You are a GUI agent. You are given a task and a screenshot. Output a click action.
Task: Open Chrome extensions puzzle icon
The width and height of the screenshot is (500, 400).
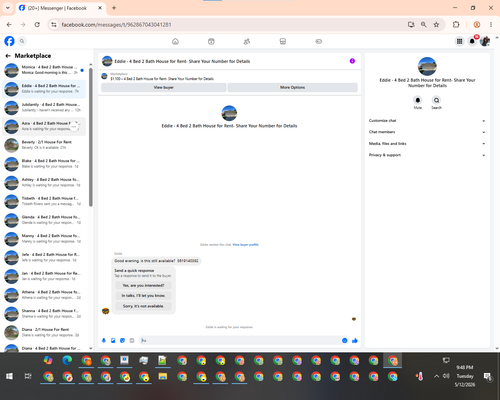pos(456,25)
